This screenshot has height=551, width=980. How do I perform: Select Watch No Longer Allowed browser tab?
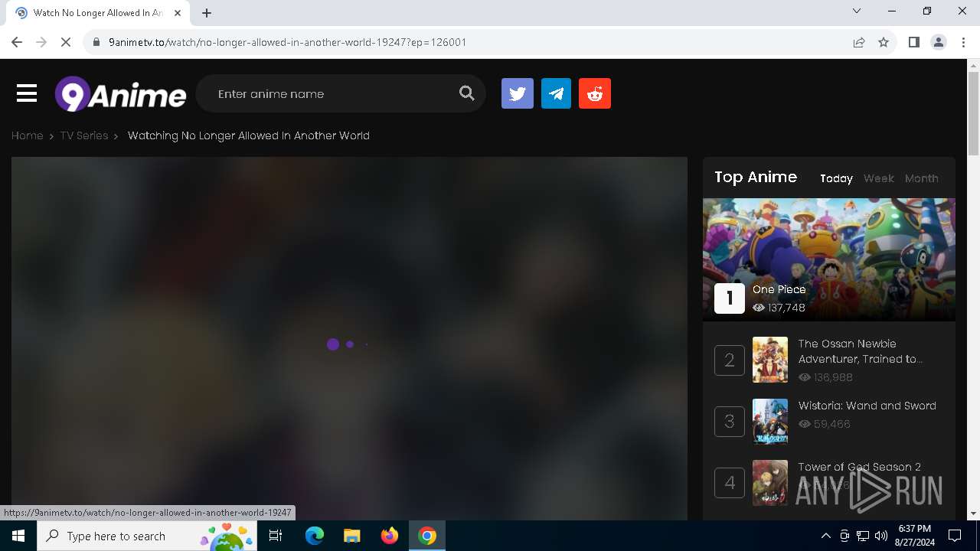[x=98, y=12]
